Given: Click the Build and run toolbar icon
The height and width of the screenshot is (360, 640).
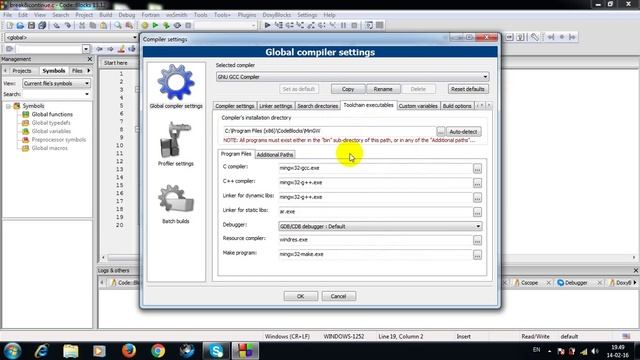Looking at the screenshot, I should point(166,25).
